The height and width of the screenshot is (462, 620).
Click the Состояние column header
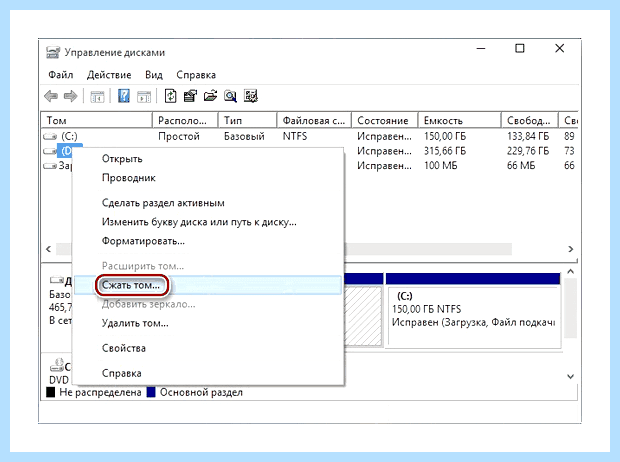tap(385, 120)
